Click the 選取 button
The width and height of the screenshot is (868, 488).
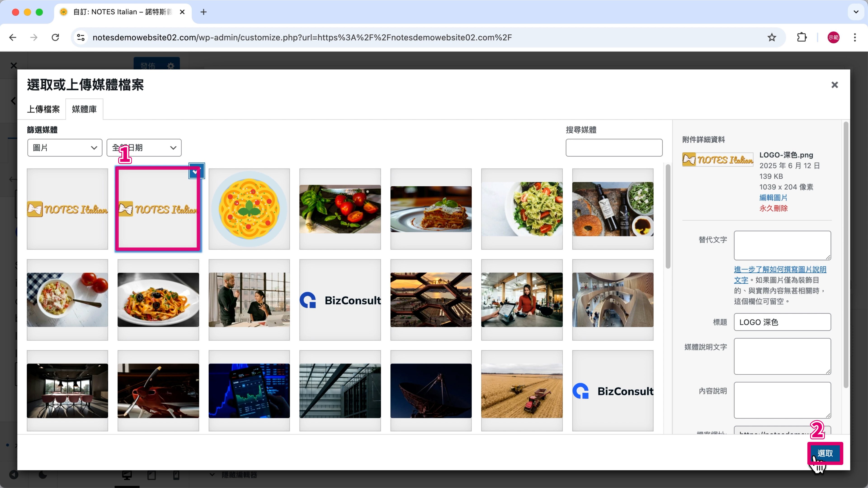coord(825,453)
